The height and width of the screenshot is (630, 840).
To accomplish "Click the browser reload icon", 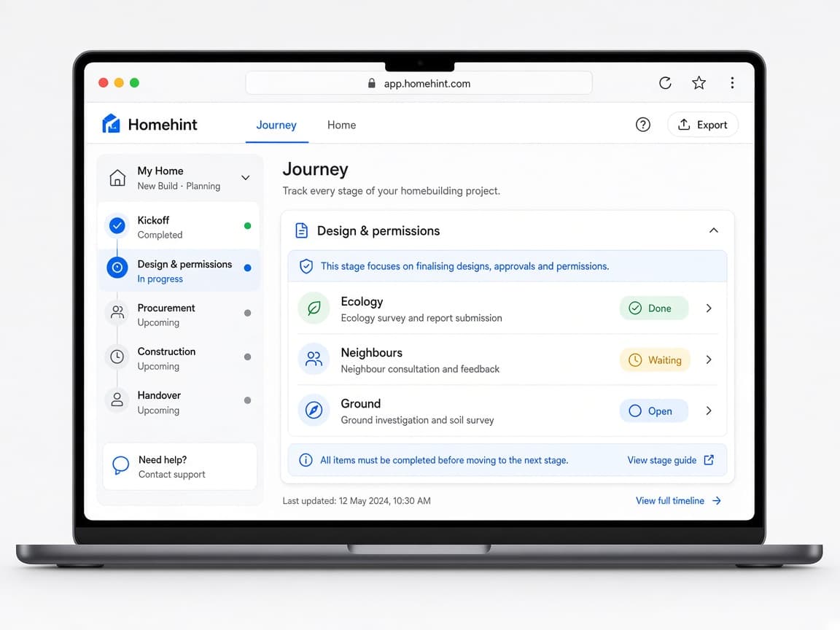I will coord(665,83).
